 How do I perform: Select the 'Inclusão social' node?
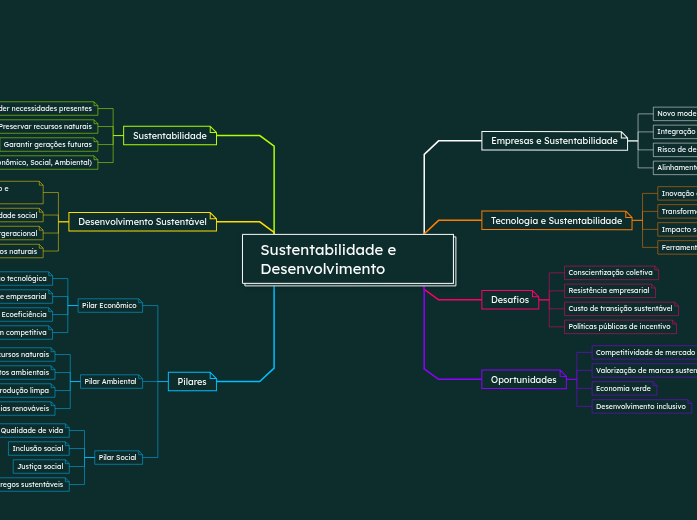pos(39,448)
